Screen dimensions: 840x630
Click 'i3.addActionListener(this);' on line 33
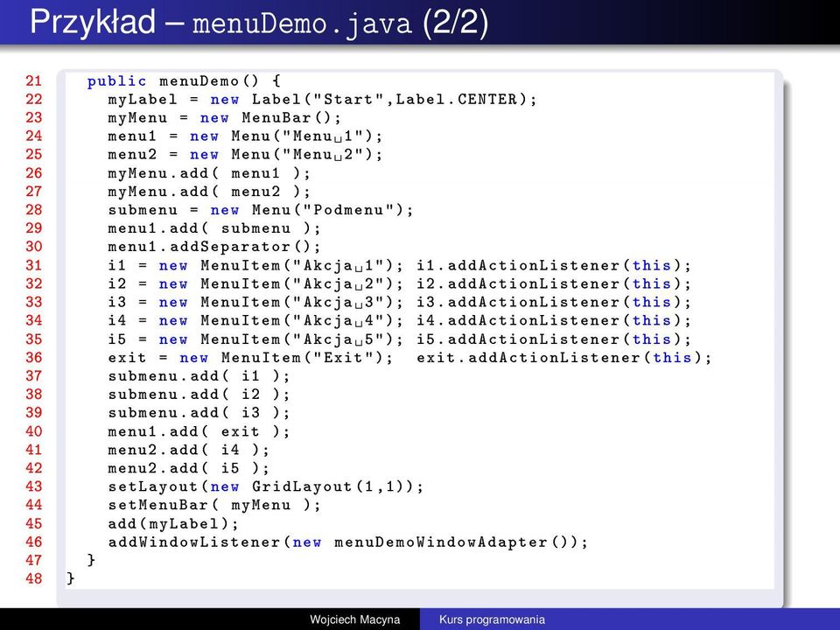tap(554, 302)
